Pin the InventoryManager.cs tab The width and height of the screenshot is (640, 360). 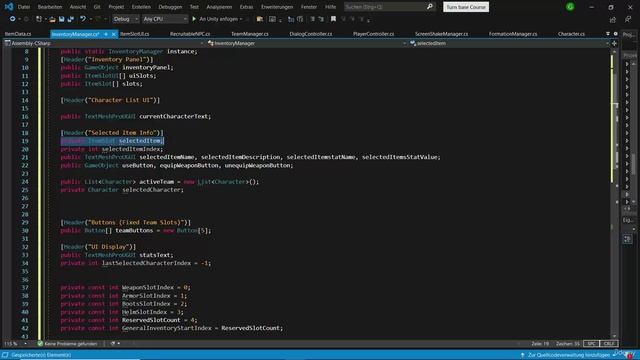point(106,34)
